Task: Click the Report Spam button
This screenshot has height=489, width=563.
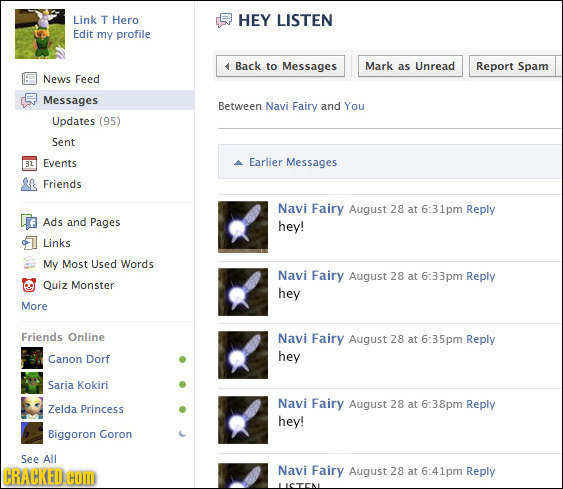Action: [512, 66]
